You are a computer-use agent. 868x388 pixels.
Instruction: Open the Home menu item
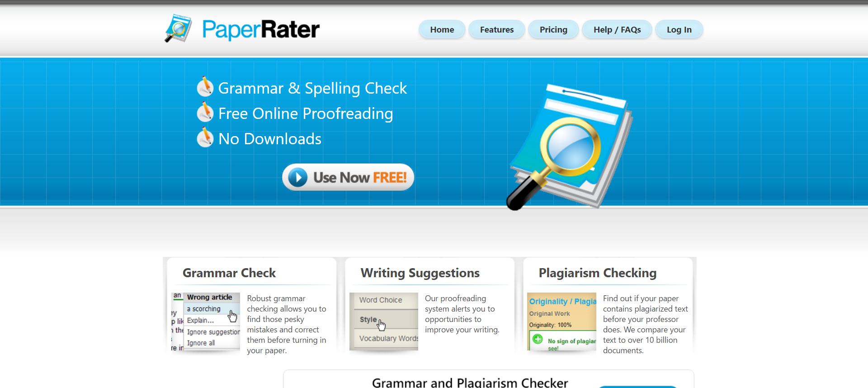click(442, 30)
